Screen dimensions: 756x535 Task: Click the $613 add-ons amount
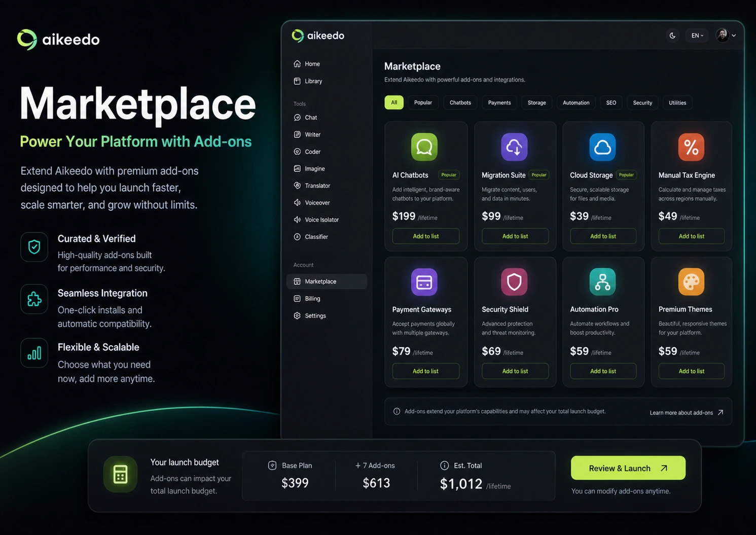[x=377, y=483]
